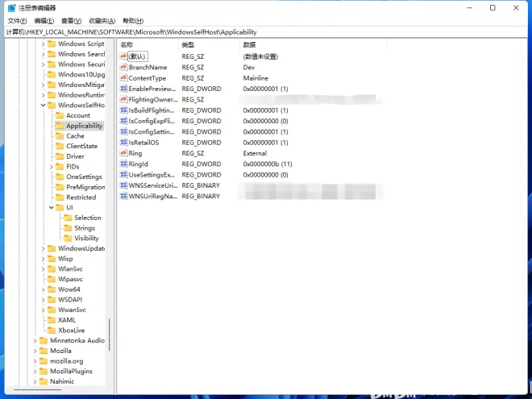Expand the WindowsUpdate key
This screenshot has height=399, width=532.
click(43, 249)
